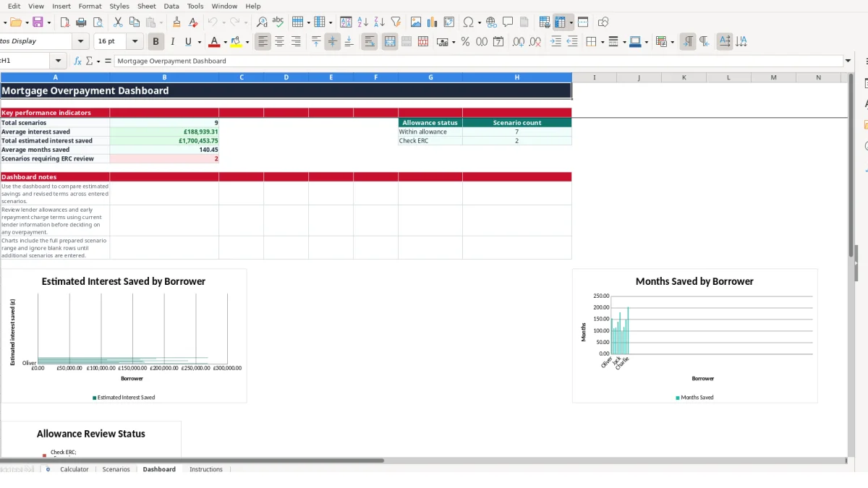The image size is (868, 488).
Task: Apply the red font color swatch
Action: (213, 42)
